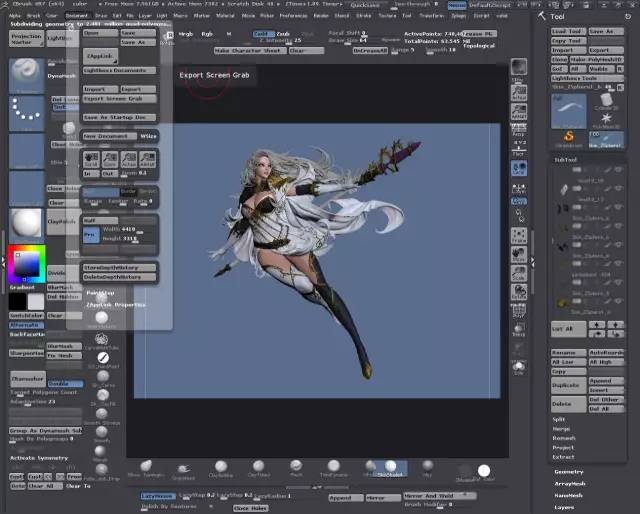Open the Document menu

[x=77, y=16]
